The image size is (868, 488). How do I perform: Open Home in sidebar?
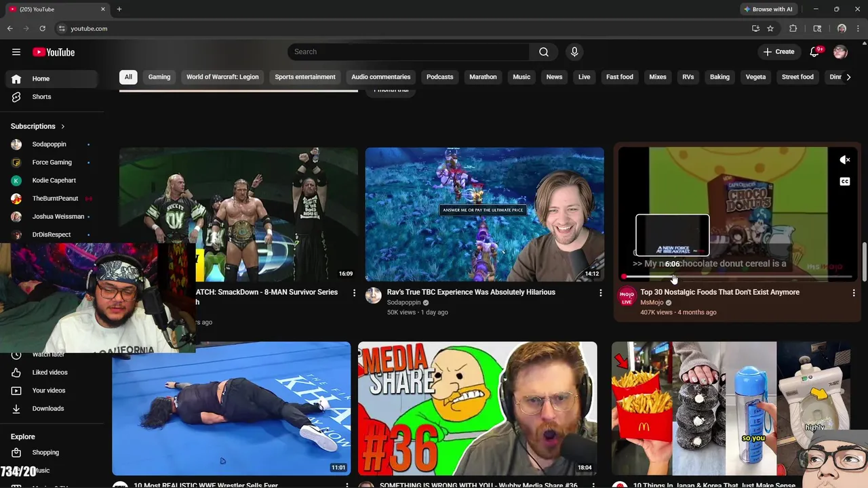[x=52, y=79]
